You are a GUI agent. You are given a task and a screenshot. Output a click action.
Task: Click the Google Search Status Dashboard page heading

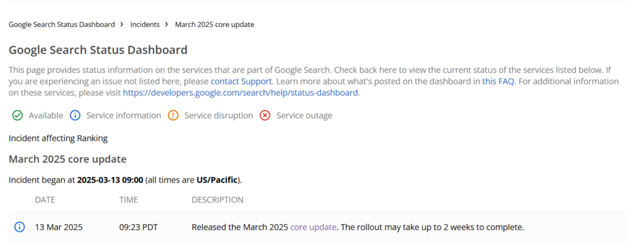98,50
